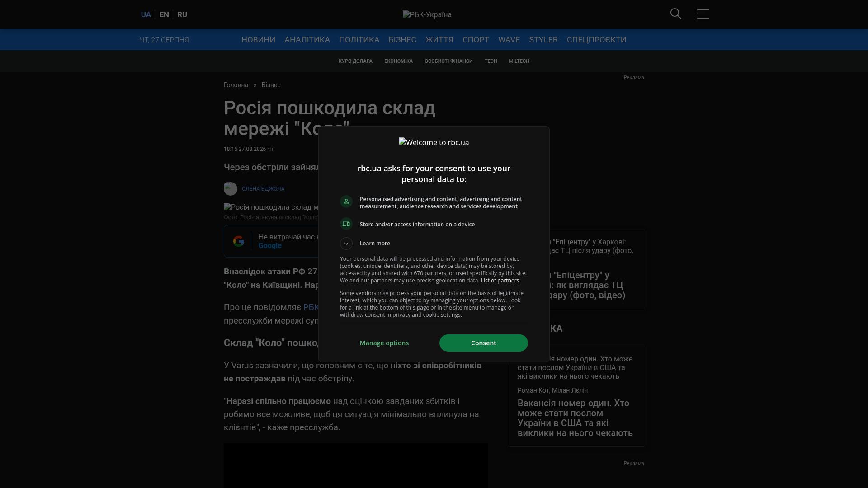Open the STYLER section
Image resolution: width=868 pixels, height=488 pixels.
(543, 40)
